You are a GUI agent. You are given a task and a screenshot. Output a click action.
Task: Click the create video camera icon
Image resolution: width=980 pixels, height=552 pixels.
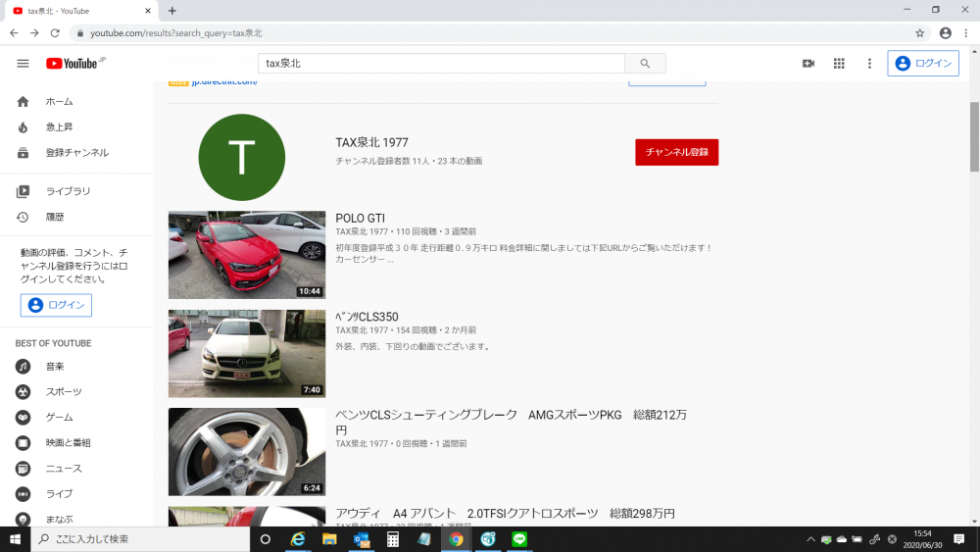tap(808, 63)
